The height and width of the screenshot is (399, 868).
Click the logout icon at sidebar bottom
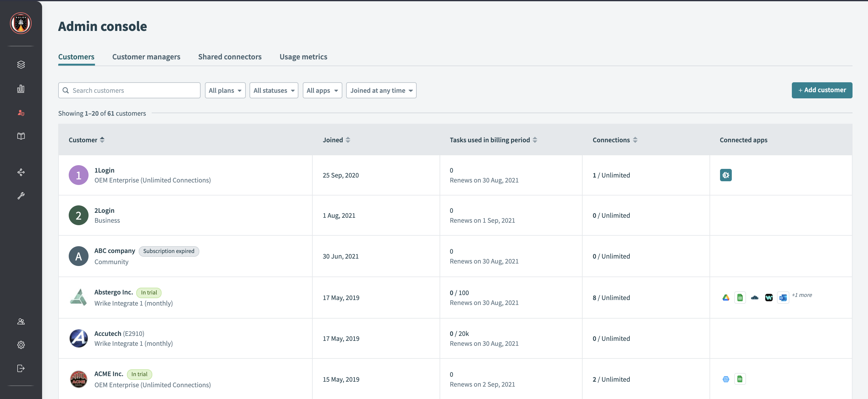pyautogui.click(x=21, y=368)
